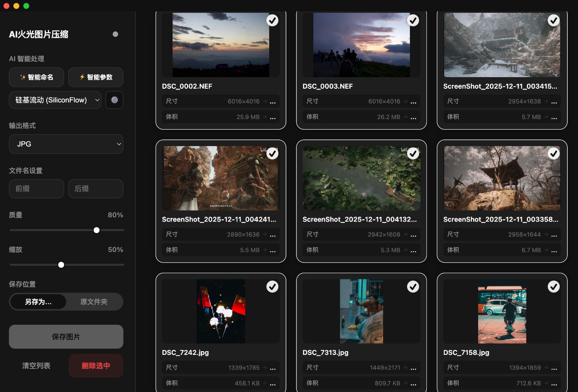This screenshot has height=392, width=578.
Task: Click 清空列表 to clear the list
Action: click(36, 366)
